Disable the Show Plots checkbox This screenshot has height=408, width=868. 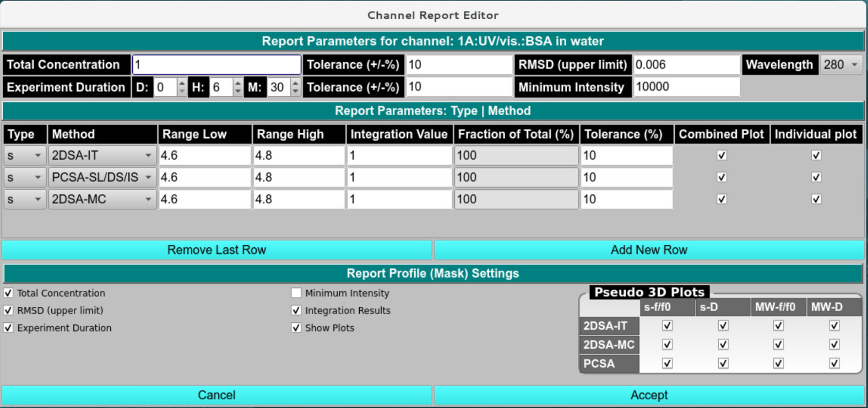click(x=296, y=328)
